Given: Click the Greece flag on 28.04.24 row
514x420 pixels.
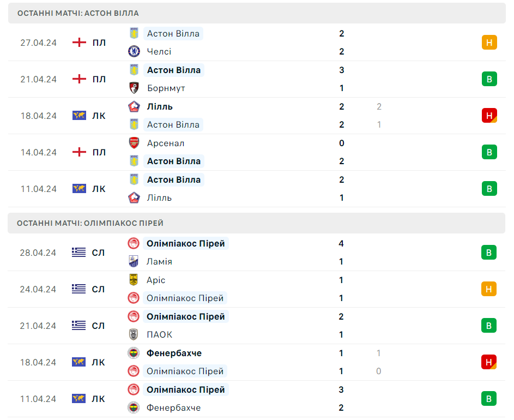Looking at the screenshot, I should coord(78,253).
